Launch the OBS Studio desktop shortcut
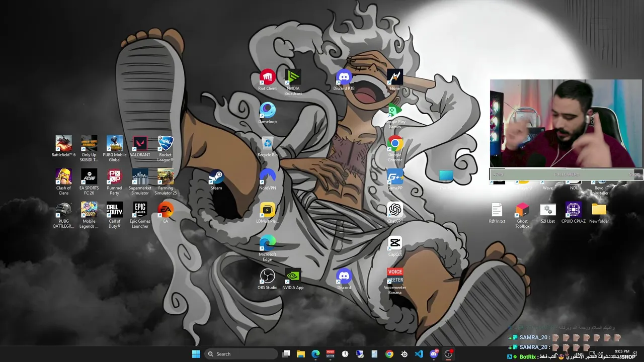This screenshot has height=362, width=644. pos(267,279)
